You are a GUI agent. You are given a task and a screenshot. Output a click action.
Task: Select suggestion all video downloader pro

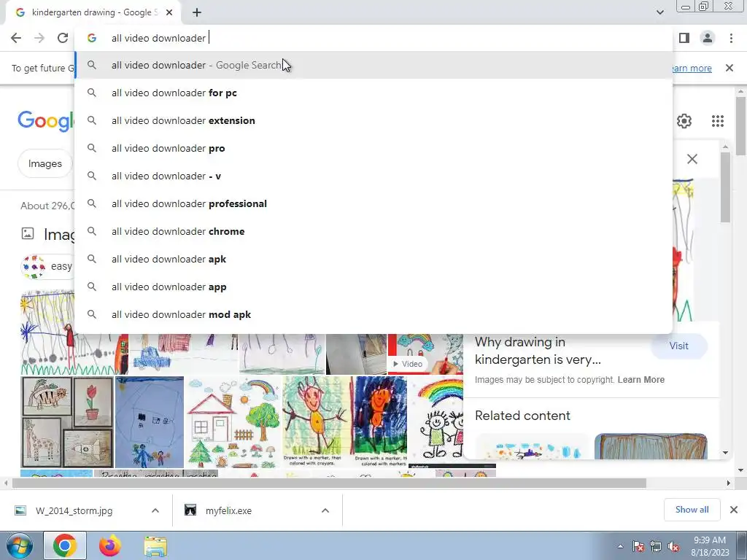(373, 148)
